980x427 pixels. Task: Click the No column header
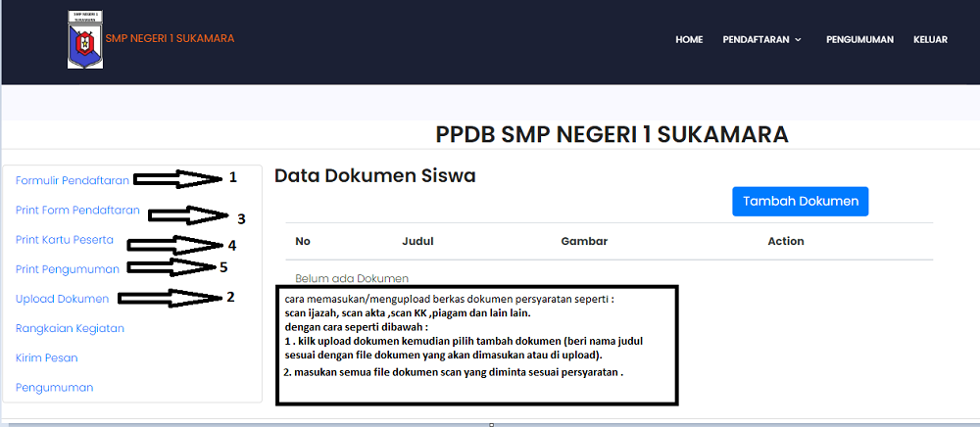click(303, 241)
